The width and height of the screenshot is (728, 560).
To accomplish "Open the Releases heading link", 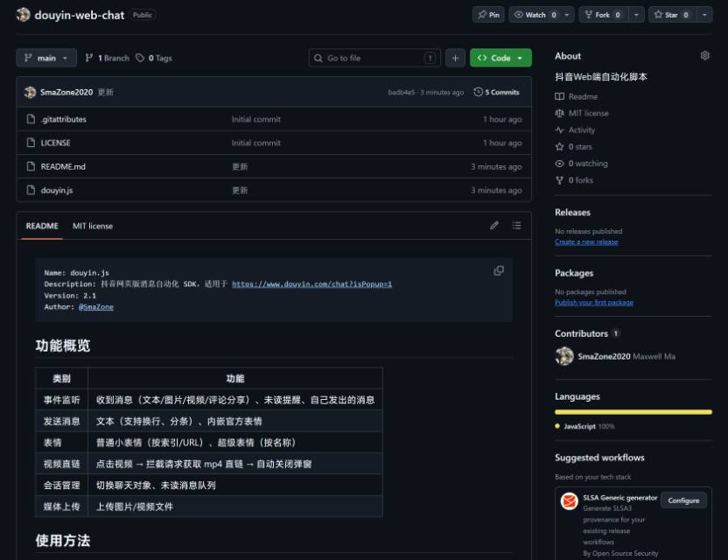I will tap(572, 213).
